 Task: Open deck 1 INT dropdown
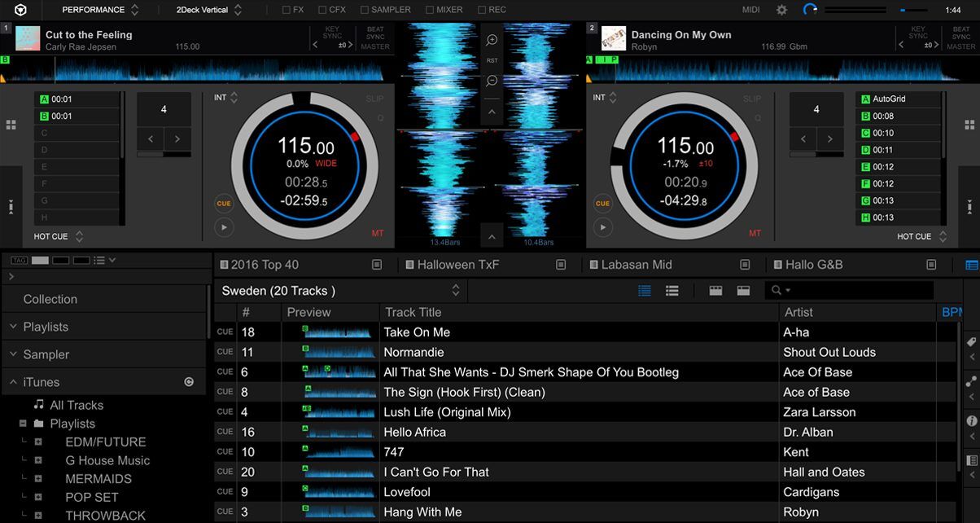[x=226, y=98]
